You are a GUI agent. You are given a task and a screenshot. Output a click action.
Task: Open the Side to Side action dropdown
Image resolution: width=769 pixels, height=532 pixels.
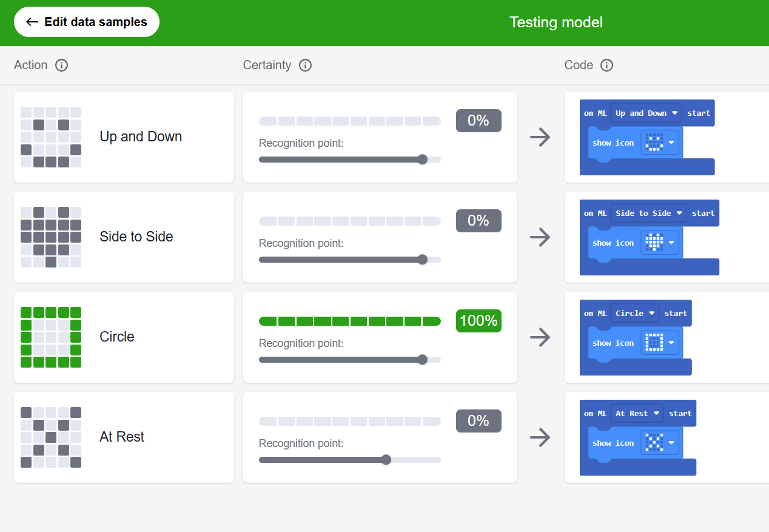pyautogui.click(x=648, y=214)
